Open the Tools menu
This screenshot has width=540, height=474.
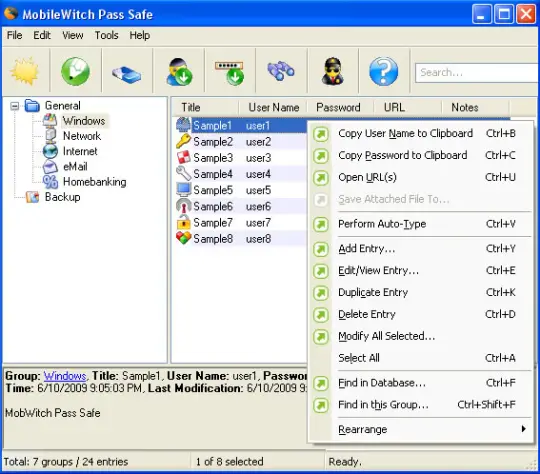[x=106, y=35]
